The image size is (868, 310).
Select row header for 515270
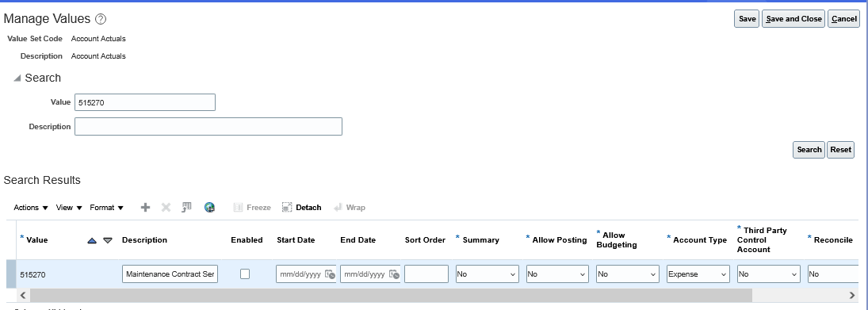[11, 274]
